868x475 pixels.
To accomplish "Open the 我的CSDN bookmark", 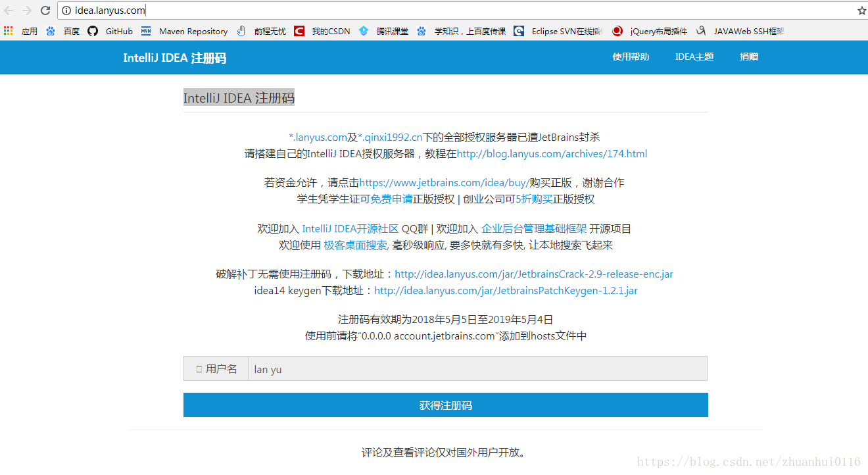I will pos(322,31).
